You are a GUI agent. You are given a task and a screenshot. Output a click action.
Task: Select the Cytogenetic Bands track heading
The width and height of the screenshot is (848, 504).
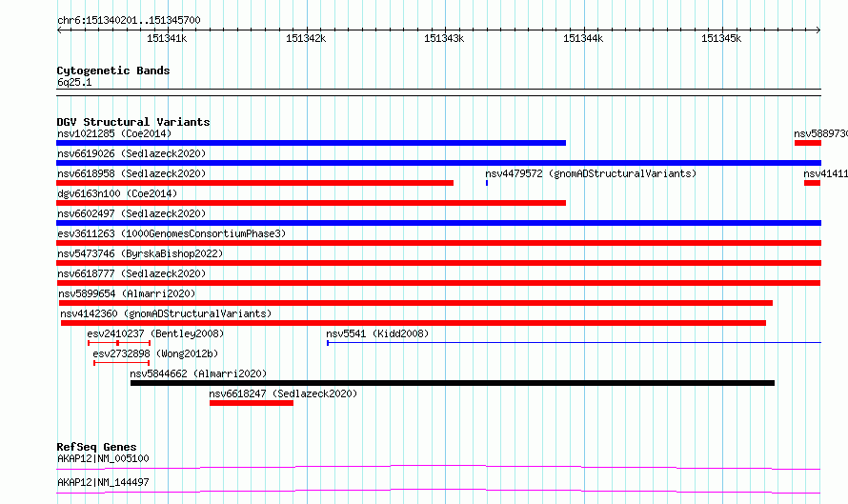coord(113,71)
